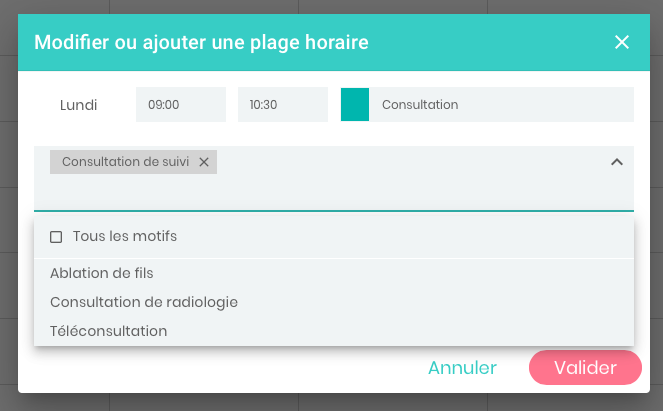Collapse the motifs dropdown chevron
663x411 pixels.
[x=616, y=162]
